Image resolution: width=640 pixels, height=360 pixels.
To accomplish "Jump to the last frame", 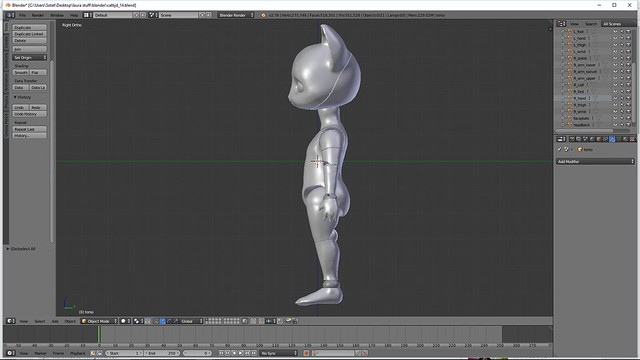I will 254,353.
